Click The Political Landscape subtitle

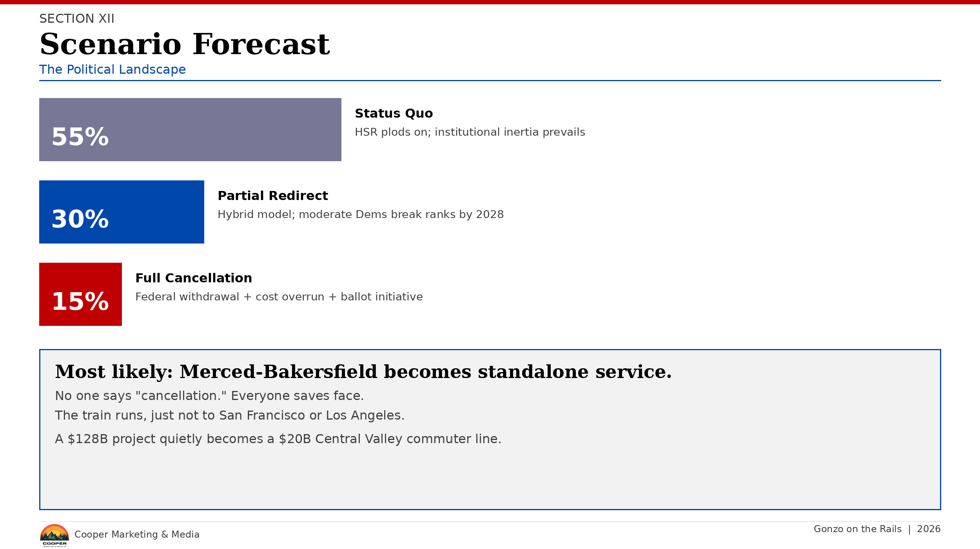pyautogui.click(x=113, y=69)
